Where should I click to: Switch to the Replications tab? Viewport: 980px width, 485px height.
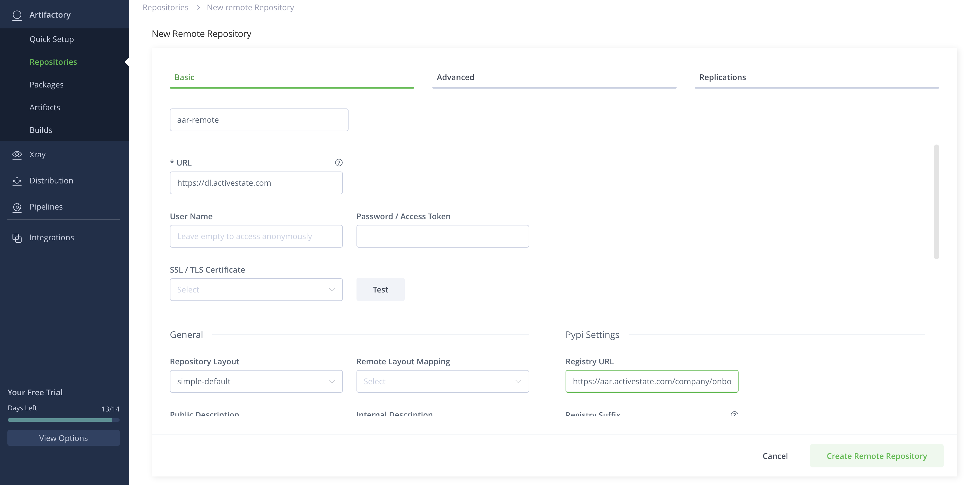(722, 77)
